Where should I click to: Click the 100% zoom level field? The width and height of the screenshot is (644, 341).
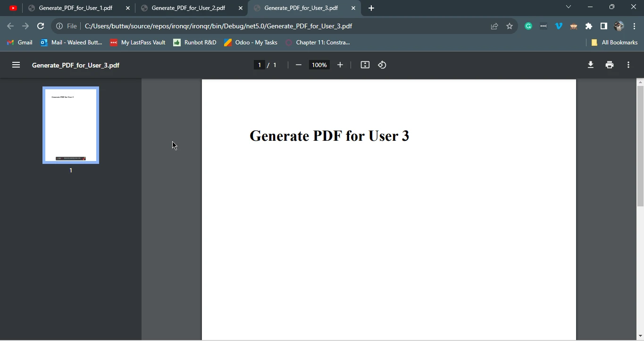[319, 65]
